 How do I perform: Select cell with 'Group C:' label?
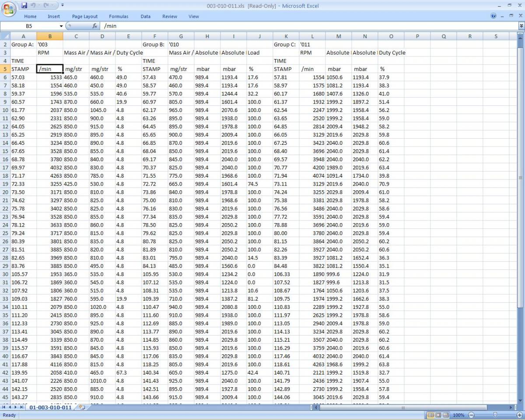286,45
